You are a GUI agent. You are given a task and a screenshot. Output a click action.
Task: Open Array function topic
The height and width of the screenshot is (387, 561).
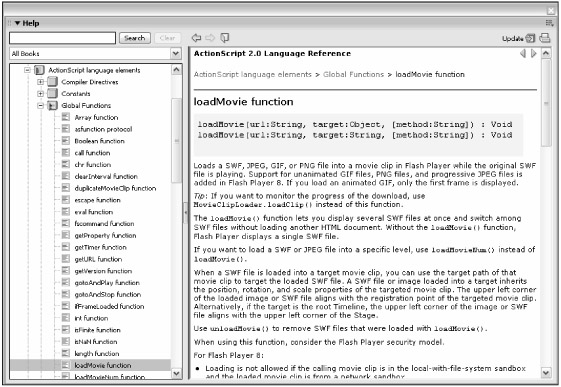(96, 117)
